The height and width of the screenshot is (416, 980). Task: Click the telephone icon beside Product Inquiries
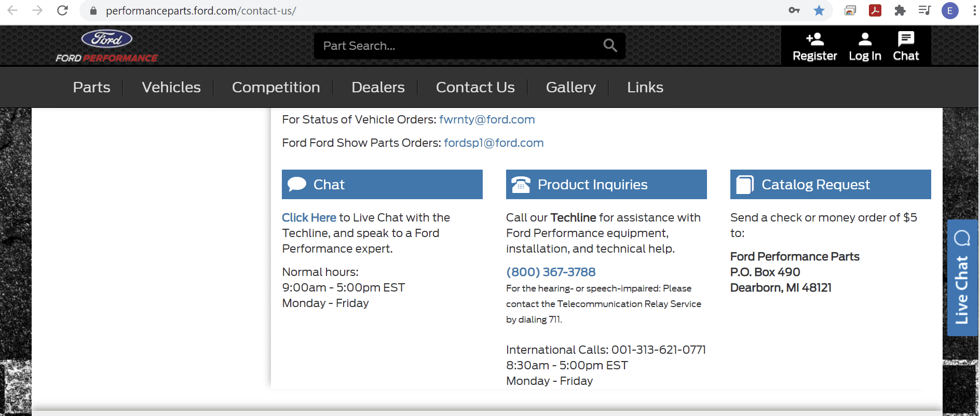(x=521, y=184)
